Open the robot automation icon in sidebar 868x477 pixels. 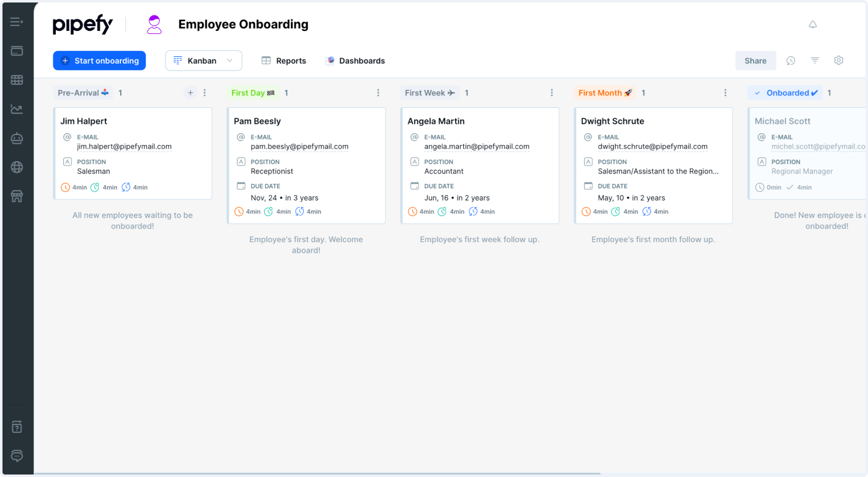click(x=17, y=139)
